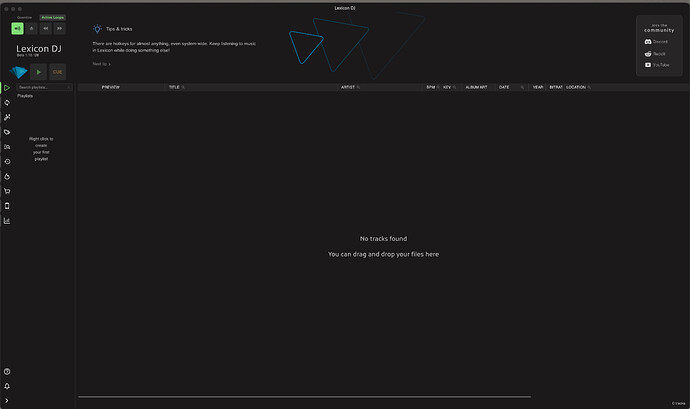Image resolution: width=690 pixels, height=409 pixels.
Task: Open the YouTube community link text
Action: [661, 65]
